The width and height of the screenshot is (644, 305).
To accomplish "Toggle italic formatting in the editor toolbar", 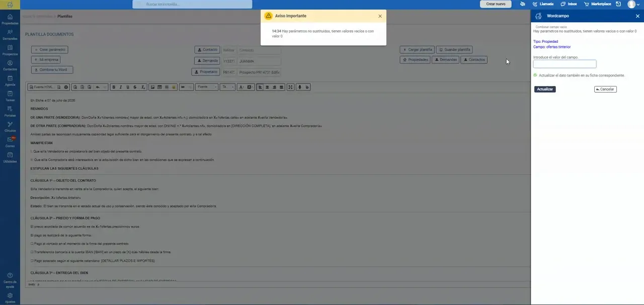I will (120, 87).
